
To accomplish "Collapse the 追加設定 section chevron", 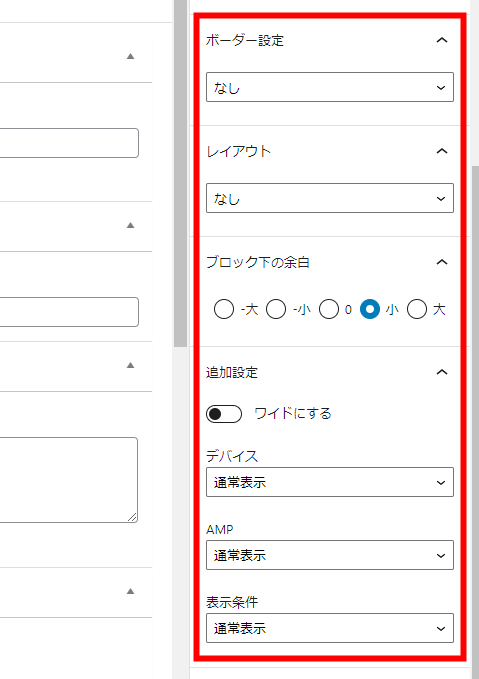I will coord(441,372).
